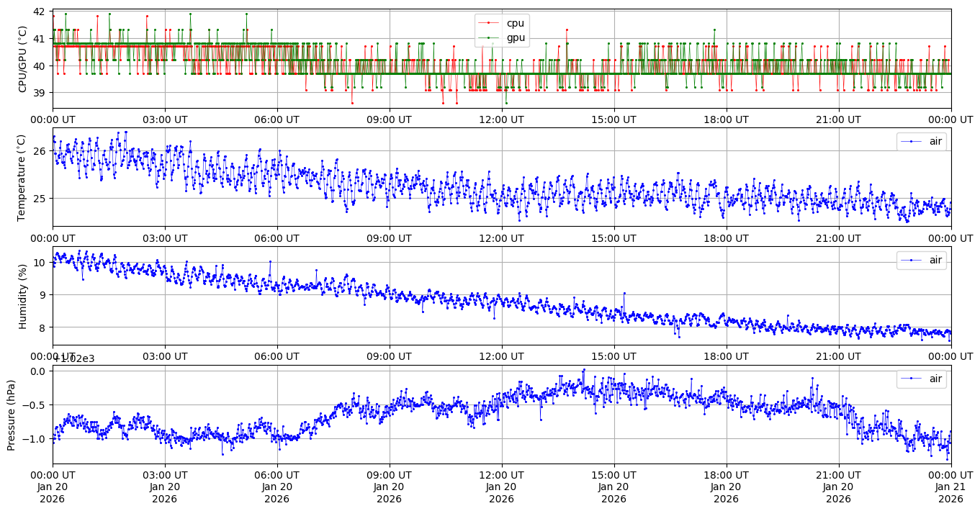
Task: Click the 42 tick on CPU/GPU axis
Action: click(38, 12)
